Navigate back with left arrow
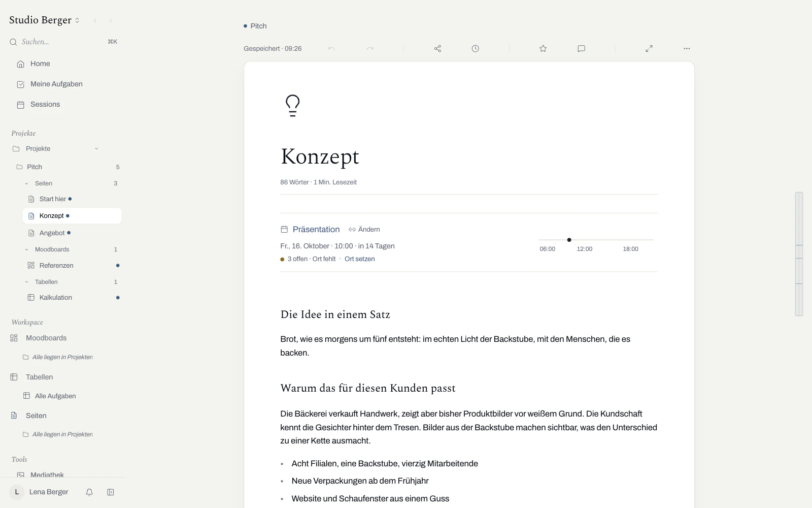 [x=95, y=21]
